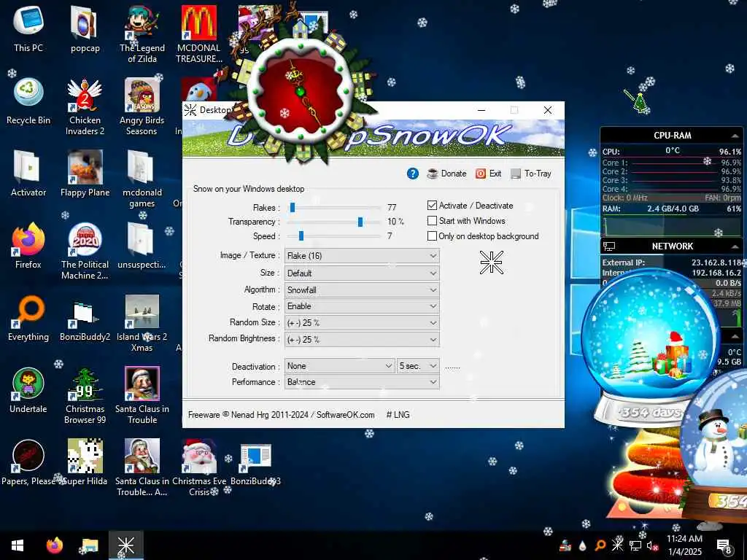Select the Flappy Plane shortcut
Viewport: 747px width, 560px height.
(85, 174)
